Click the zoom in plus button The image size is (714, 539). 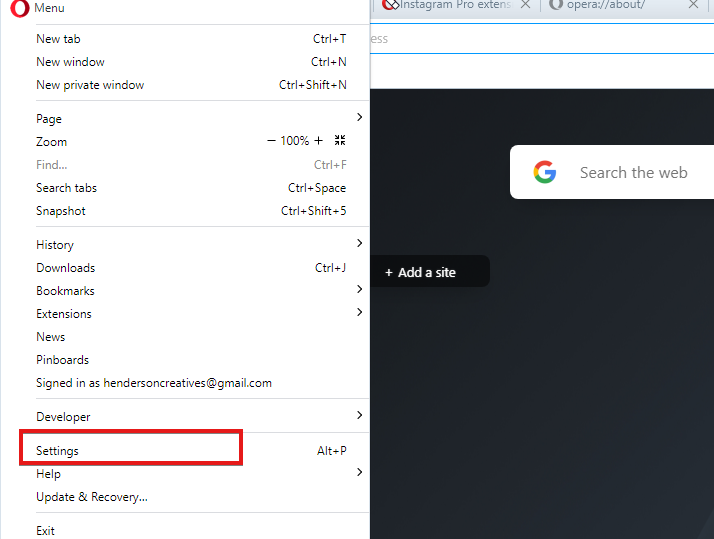point(319,141)
